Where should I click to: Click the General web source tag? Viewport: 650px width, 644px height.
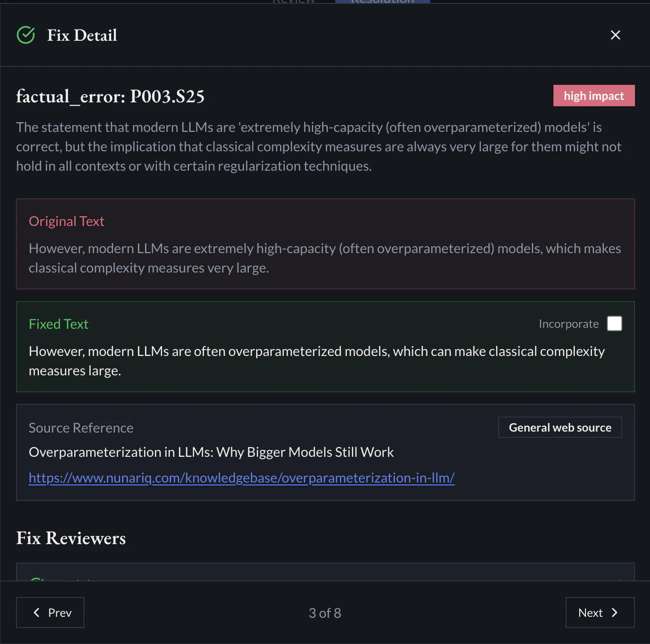pyautogui.click(x=560, y=427)
